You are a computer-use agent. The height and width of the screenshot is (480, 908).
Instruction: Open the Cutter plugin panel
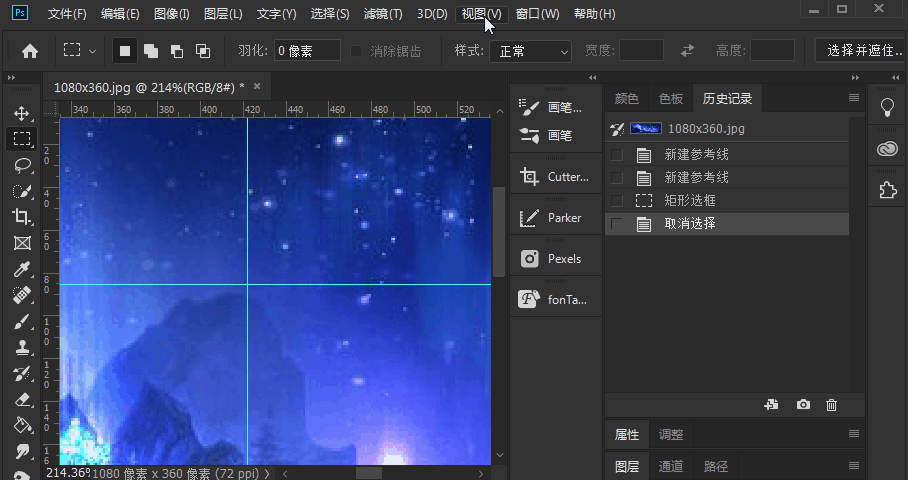tap(555, 177)
